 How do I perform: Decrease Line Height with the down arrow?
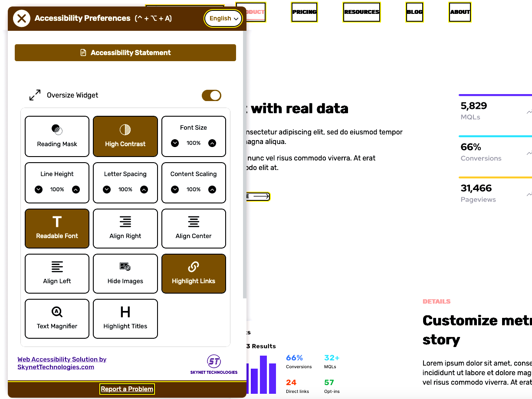(x=39, y=190)
